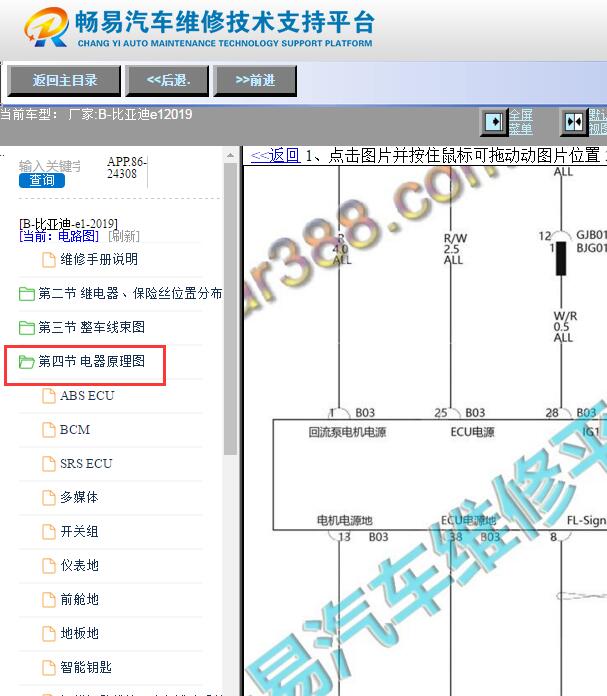Click the document icon beside 地板地
This screenshot has height=696, width=607.
click(49, 633)
